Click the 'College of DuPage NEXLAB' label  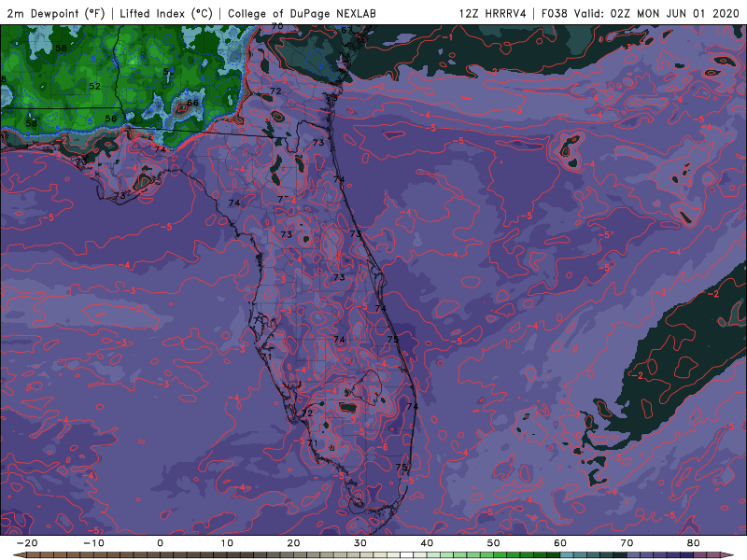pos(302,13)
